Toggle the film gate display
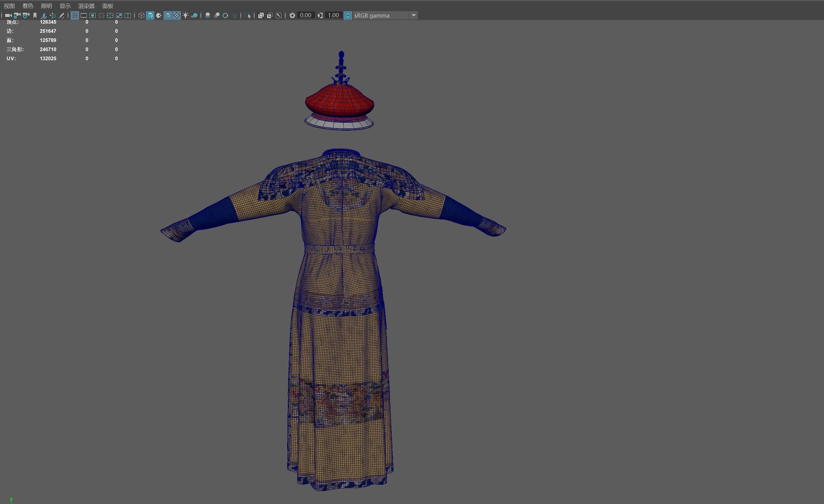The height and width of the screenshot is (504, 824). (84, 15)
